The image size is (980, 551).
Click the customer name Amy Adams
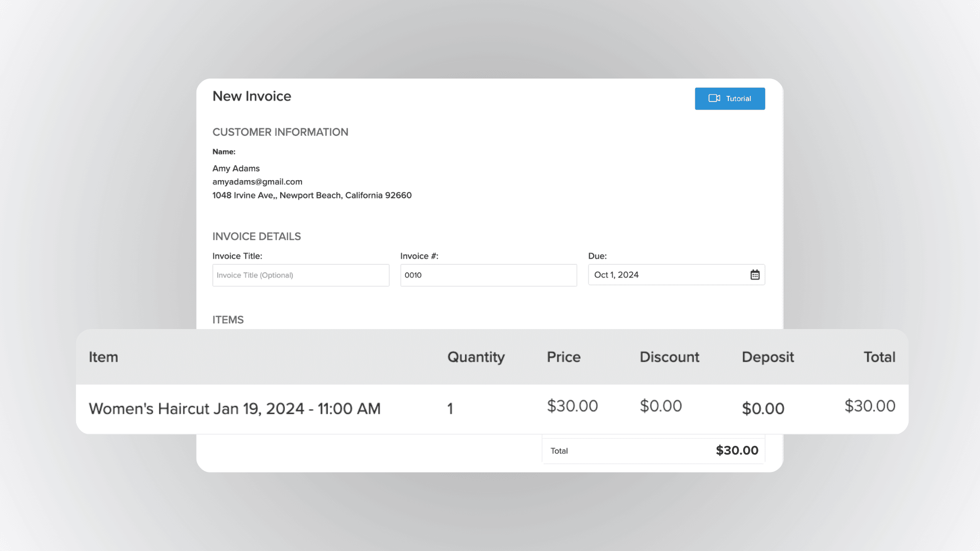point(236,168)
